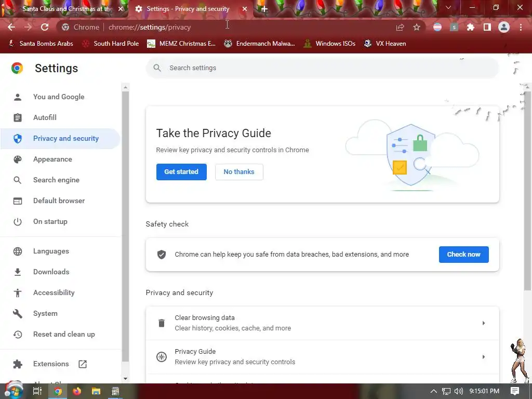The width and height of the screenshot is (532, 399).
Task: Open the volume control in system tray
Action: pos(458,391)
